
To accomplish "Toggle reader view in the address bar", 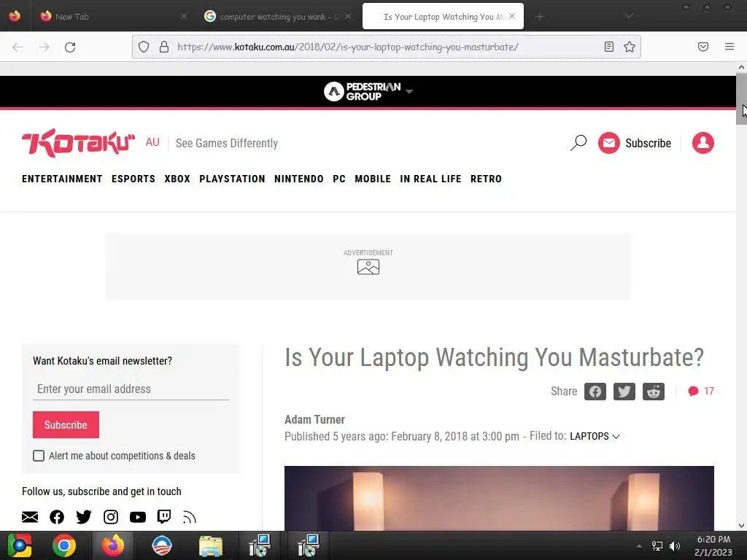I will click(x=608, y=47).
